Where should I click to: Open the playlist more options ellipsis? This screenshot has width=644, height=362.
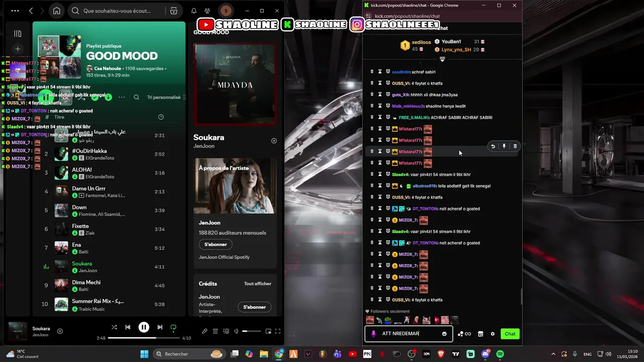click(x=122, y=97)
